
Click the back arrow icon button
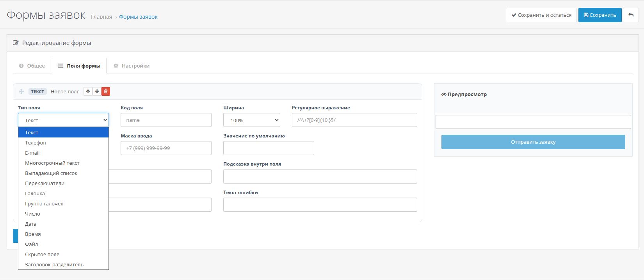pyautogui.click(x=631, y=15)
